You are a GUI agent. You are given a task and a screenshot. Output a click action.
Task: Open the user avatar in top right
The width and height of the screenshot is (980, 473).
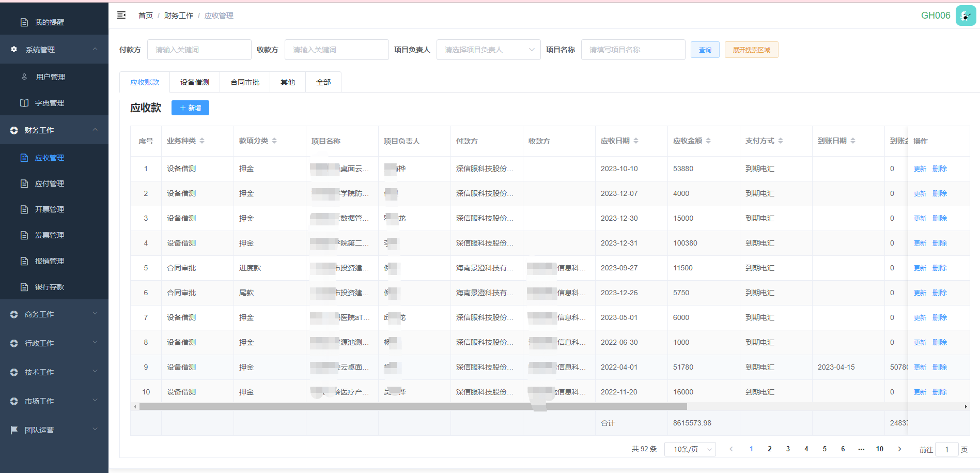[966, 16]
